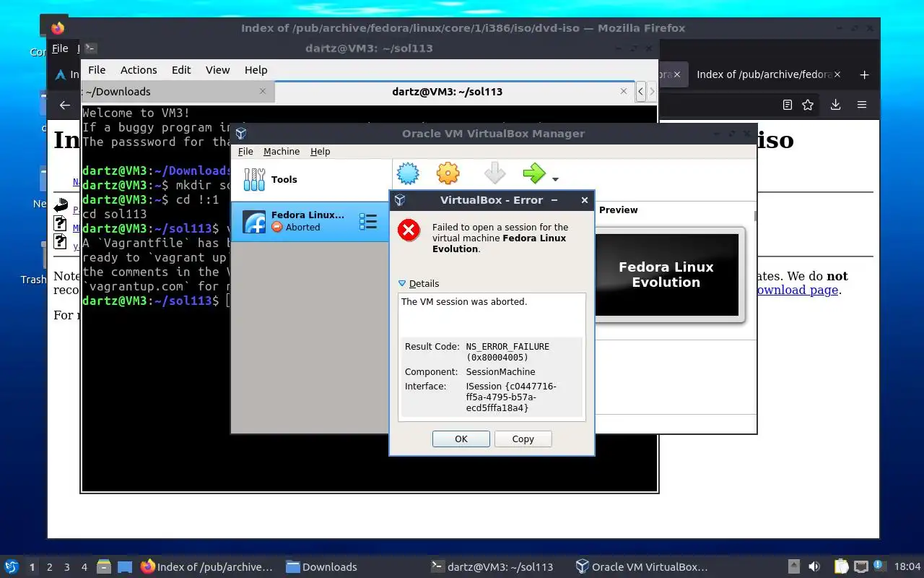
Task: Select the Tools entry in VirtualBox Manager
Action: pyautogui.click(x=311, y=179)
